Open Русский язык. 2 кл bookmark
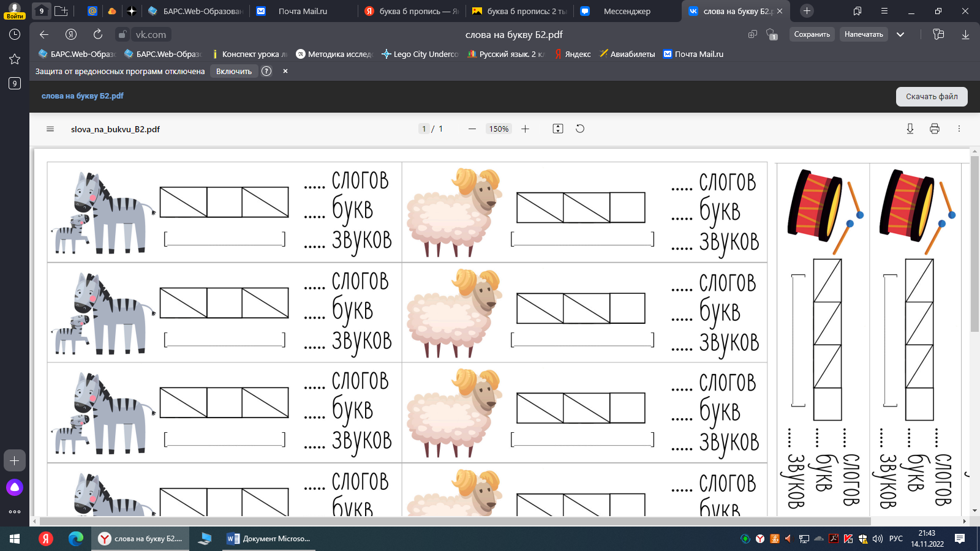This screenshot has width=980, height=551. coord(506,54)
